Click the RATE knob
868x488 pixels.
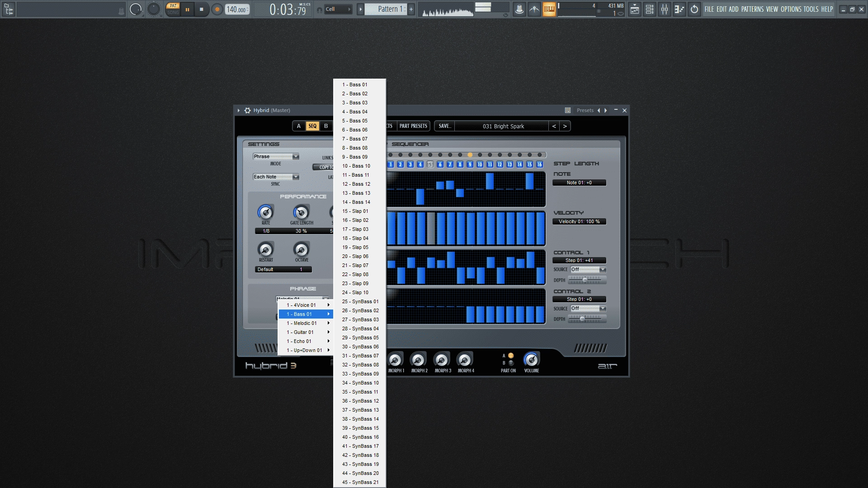point(265,212)
